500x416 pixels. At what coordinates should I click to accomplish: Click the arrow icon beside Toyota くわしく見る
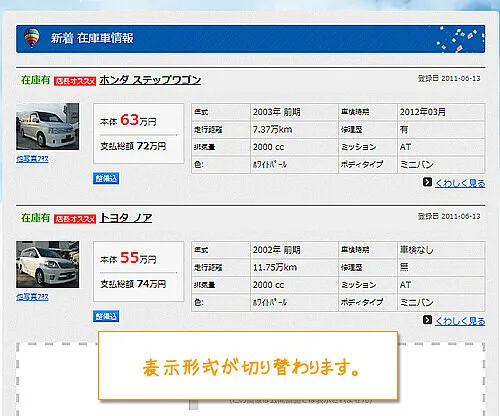[427, 320]
